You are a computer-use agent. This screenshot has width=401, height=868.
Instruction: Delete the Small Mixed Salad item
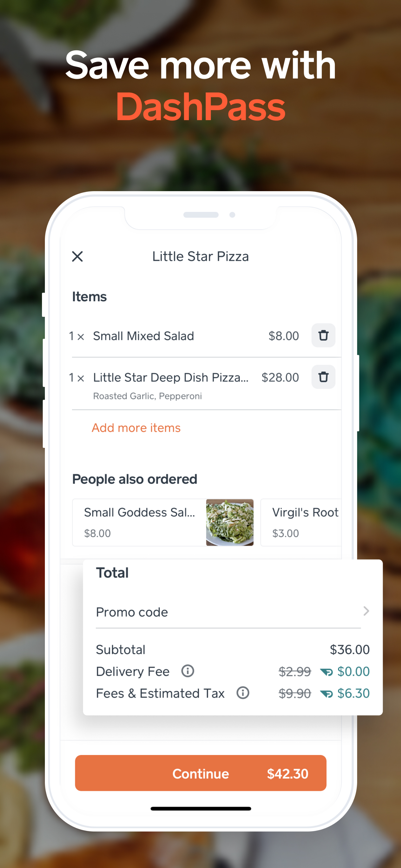click(x=323, y=335)
